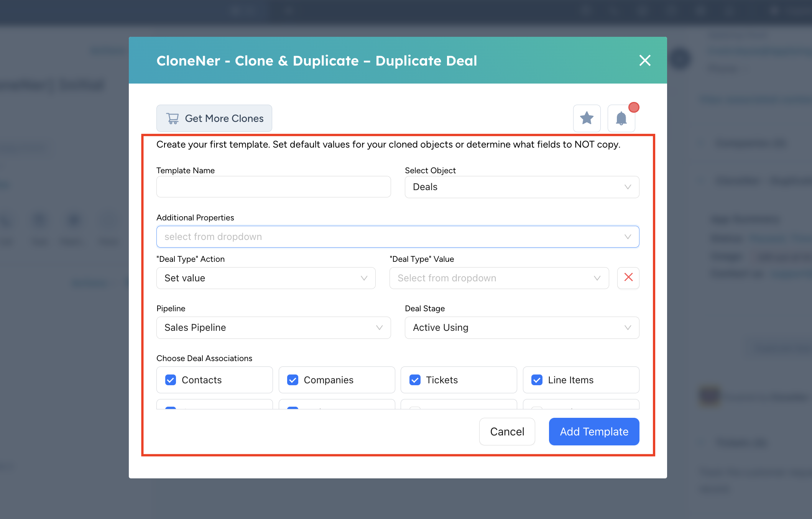Image resolution: width=812 pixels, height=519 pixels.
Task: Click the Additional Properties chevron arrow
Action: point(628,237)
